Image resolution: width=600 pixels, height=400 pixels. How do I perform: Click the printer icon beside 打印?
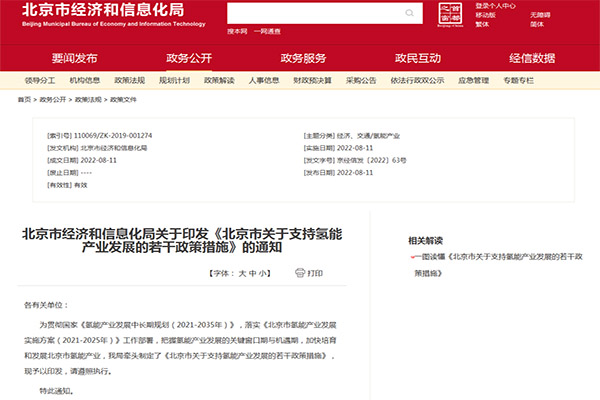coord(300,273)
